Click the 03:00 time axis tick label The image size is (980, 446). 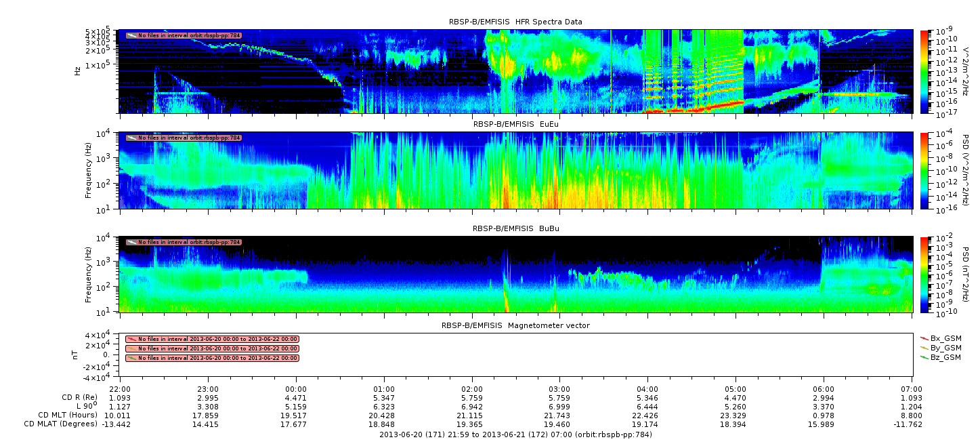click(x=559, y=389)
